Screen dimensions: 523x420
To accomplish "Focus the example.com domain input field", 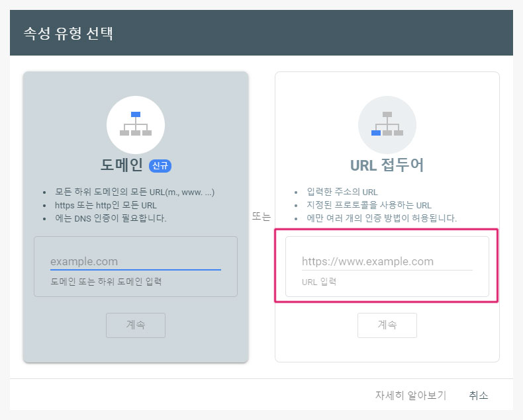I will point(135,261).
